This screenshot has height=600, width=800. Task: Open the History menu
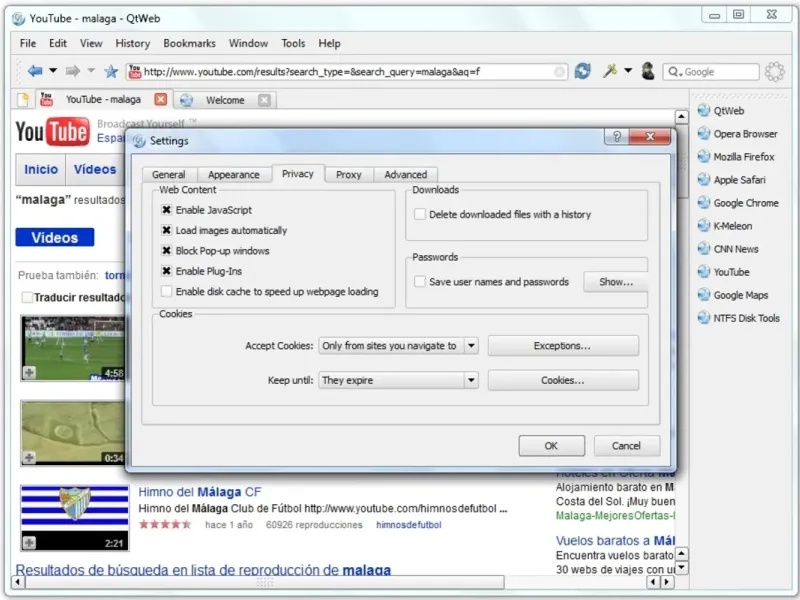(x=133, y=43)
